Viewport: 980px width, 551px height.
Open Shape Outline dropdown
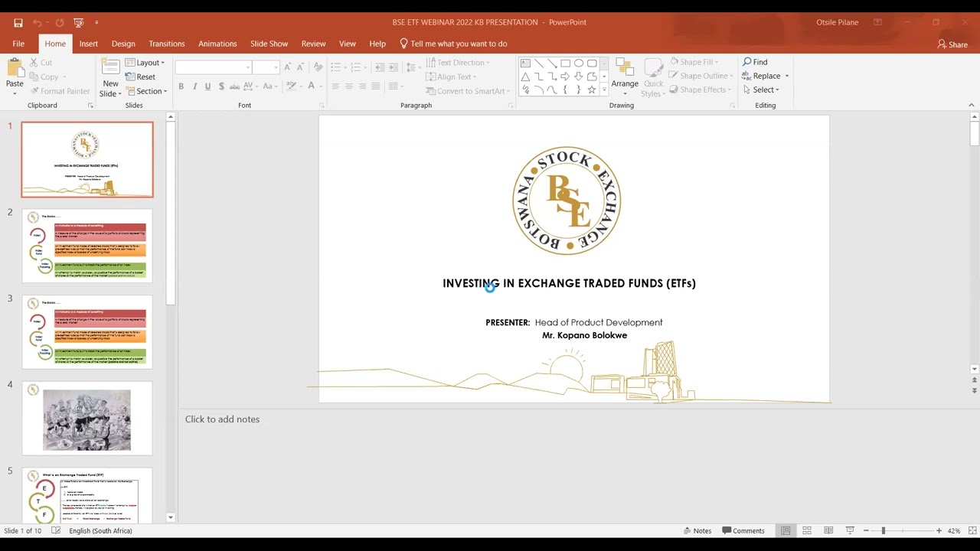701,76
